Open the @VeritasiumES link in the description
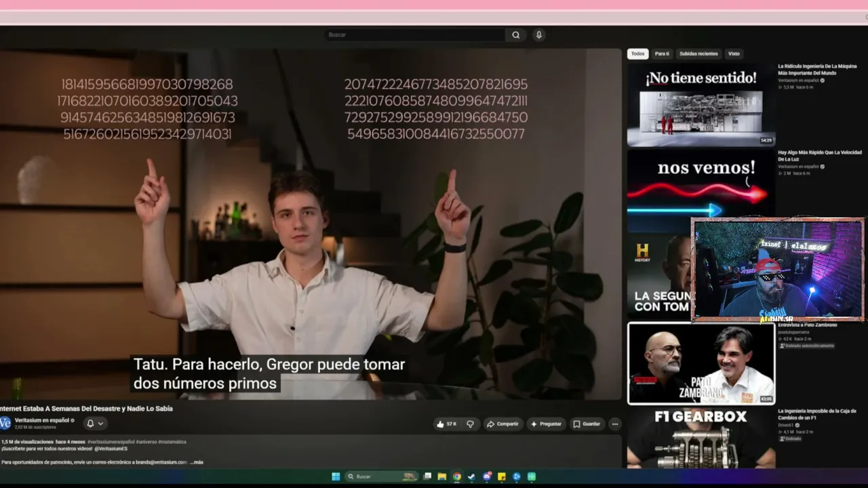The image size is (868, 488). tap(111, 449)
